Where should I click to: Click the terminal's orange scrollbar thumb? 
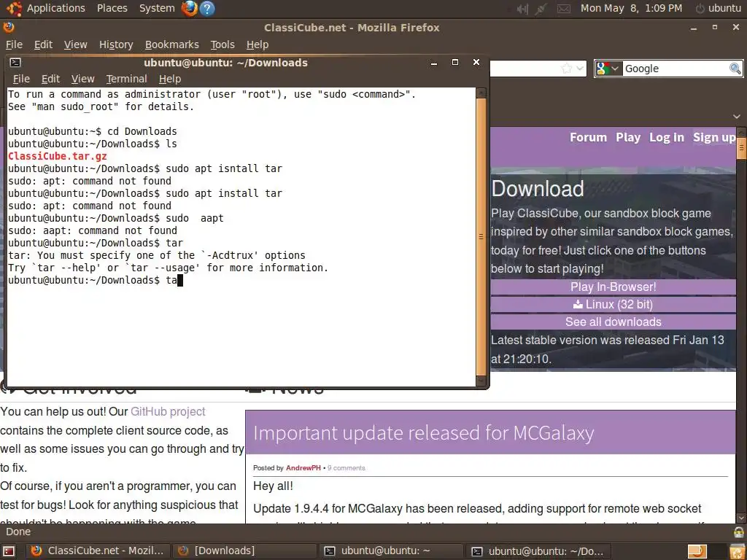point(481,237)
